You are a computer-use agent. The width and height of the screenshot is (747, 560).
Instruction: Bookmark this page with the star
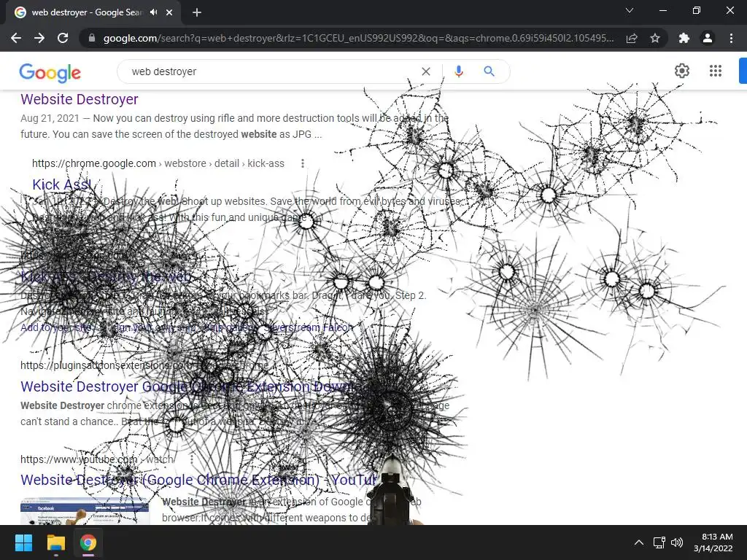655,38
